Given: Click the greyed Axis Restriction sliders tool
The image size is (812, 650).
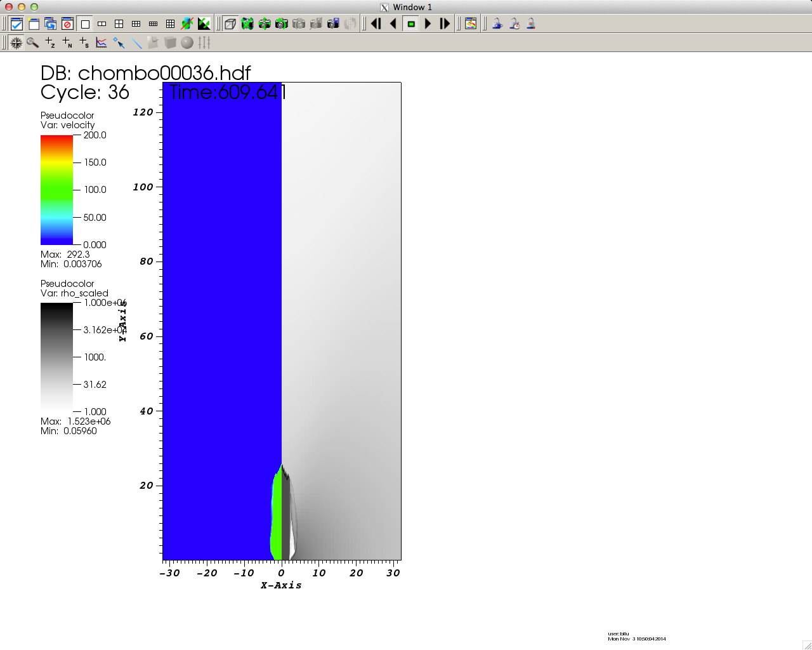Looking at the screenshot, I should (204, 43).
